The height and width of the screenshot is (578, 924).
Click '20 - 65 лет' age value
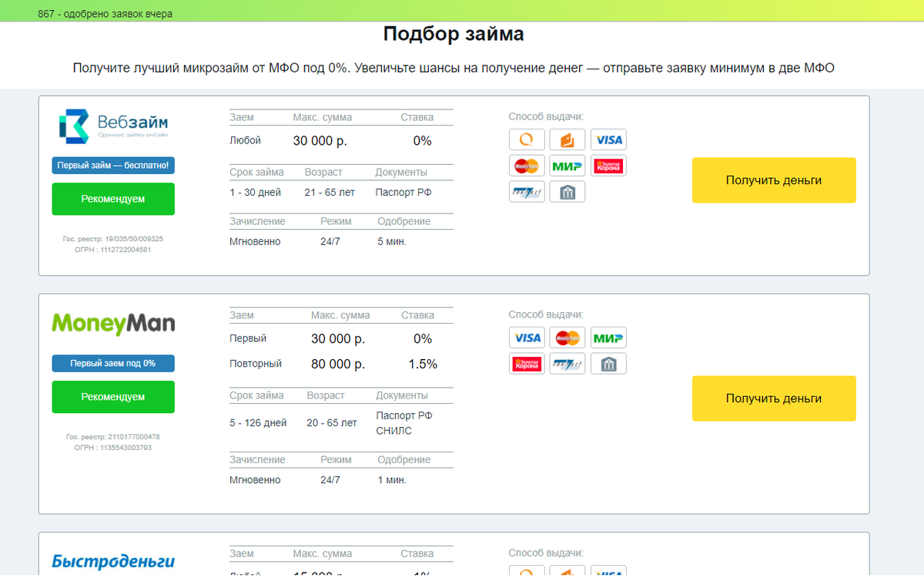[x=332, y=423]
